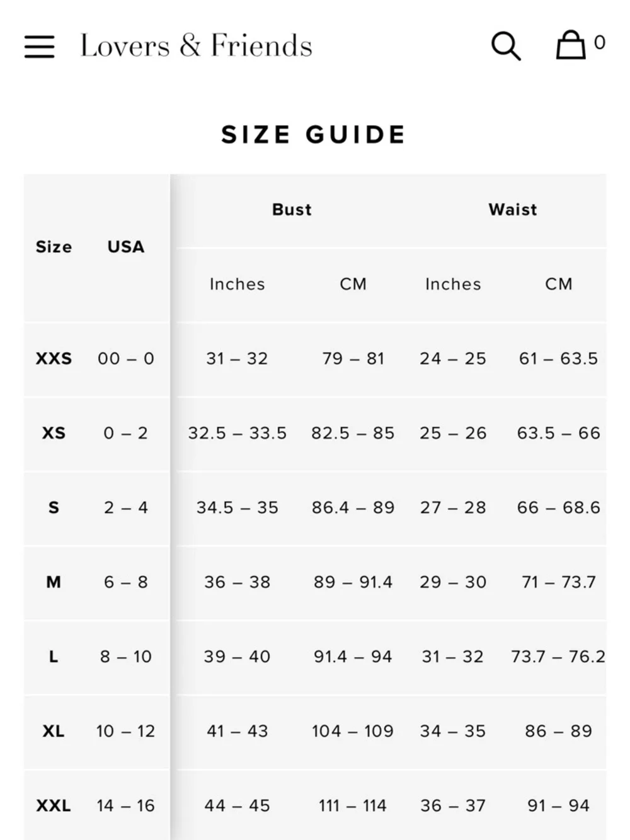Select the XXL size row label
The height and width of the screenshot is (840, 630).
coord(54,805)
